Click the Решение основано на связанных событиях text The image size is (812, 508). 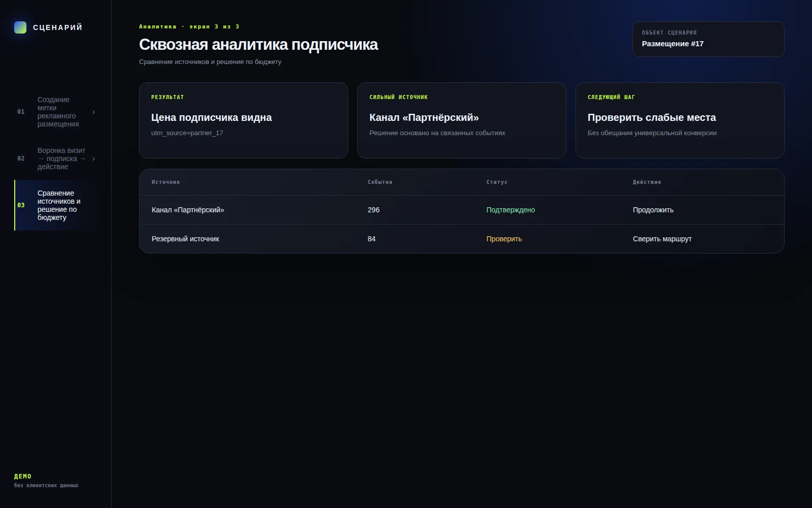[x=437, y=133]
